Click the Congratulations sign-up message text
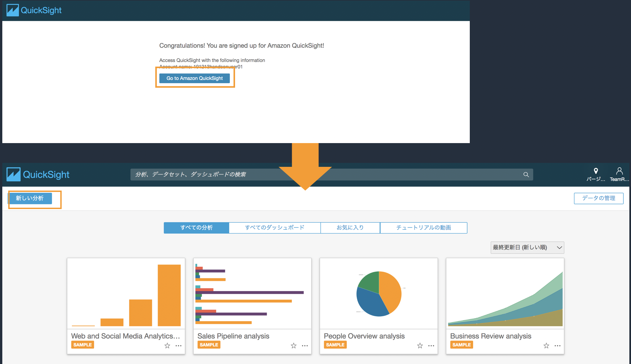 242,45
